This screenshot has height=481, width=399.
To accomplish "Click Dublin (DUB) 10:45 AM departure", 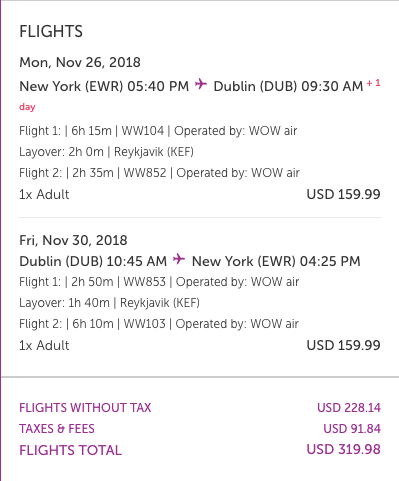I will click(93, 261).
